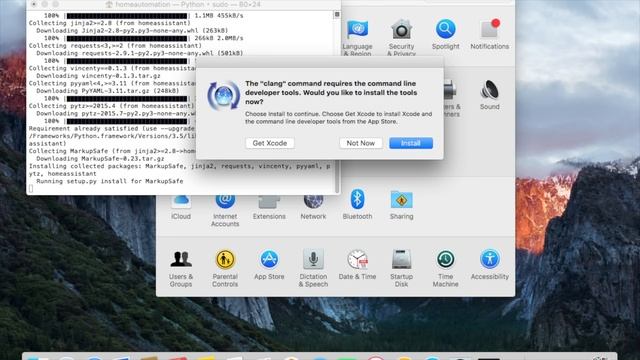Open the Sharing preference pane
640x360 pixels.
click(x=401, y=204)
